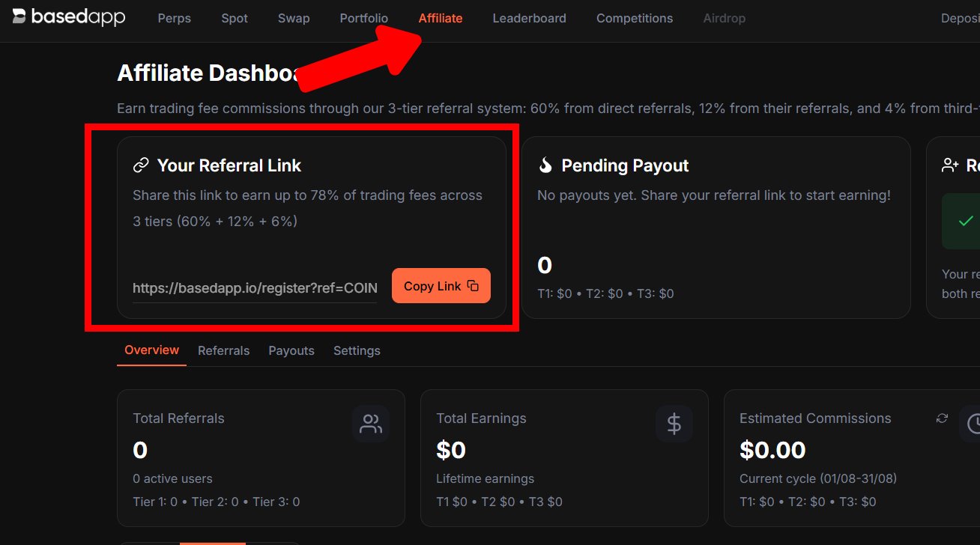The height and width of the screenshot is (545, 980).
Task: Select the Overview tab
Action: coord(151,350)
